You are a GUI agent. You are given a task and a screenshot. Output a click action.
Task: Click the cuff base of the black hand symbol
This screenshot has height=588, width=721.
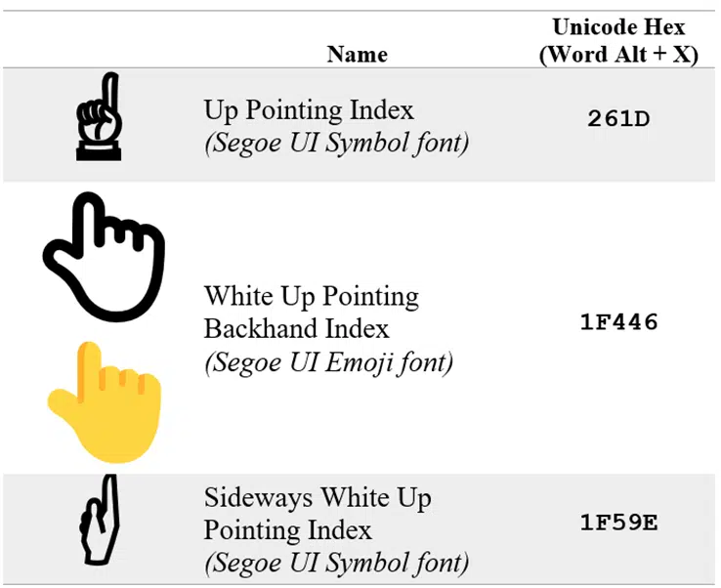click(99, 152)
